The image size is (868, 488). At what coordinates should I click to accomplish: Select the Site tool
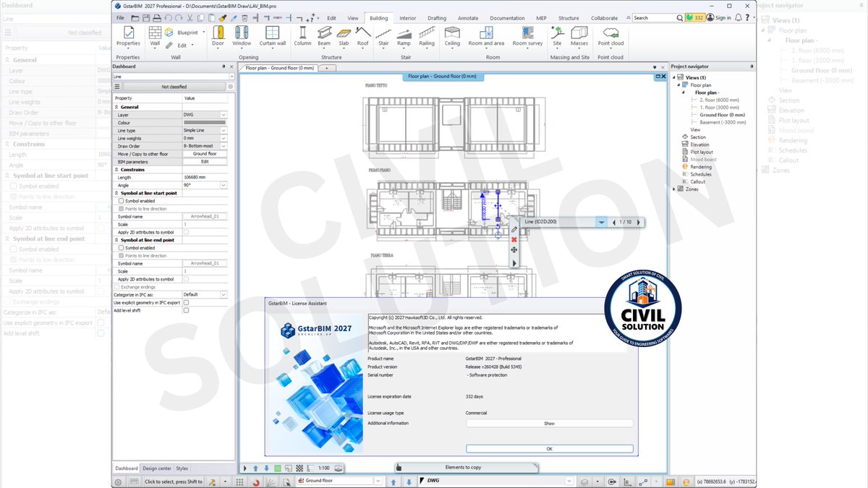(x=557, y=36)
